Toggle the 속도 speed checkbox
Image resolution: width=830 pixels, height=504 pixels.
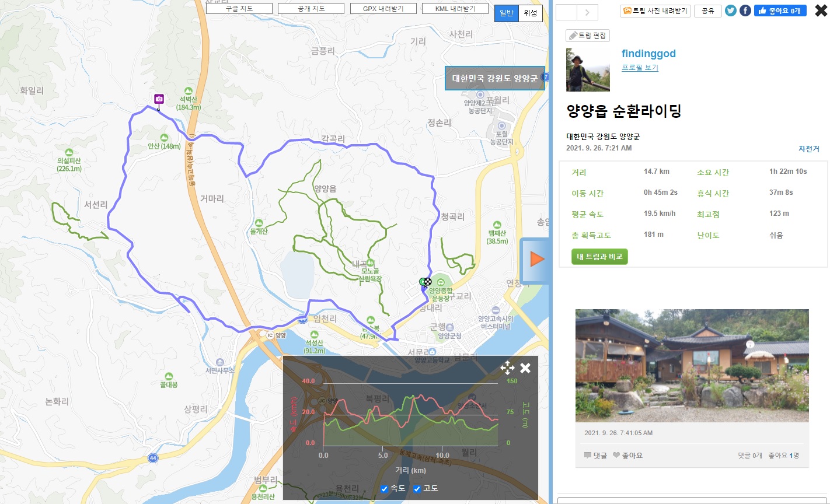tap(384, 489)
